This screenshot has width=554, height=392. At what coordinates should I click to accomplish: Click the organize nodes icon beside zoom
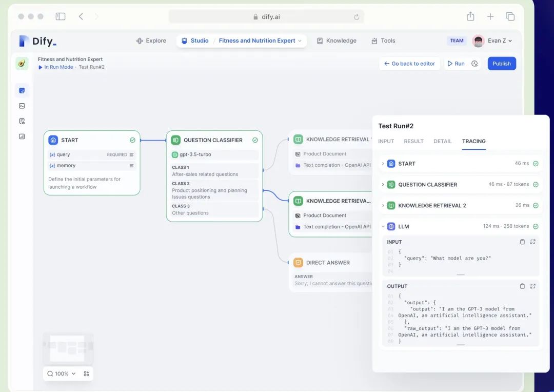click(x=86, y=374)
